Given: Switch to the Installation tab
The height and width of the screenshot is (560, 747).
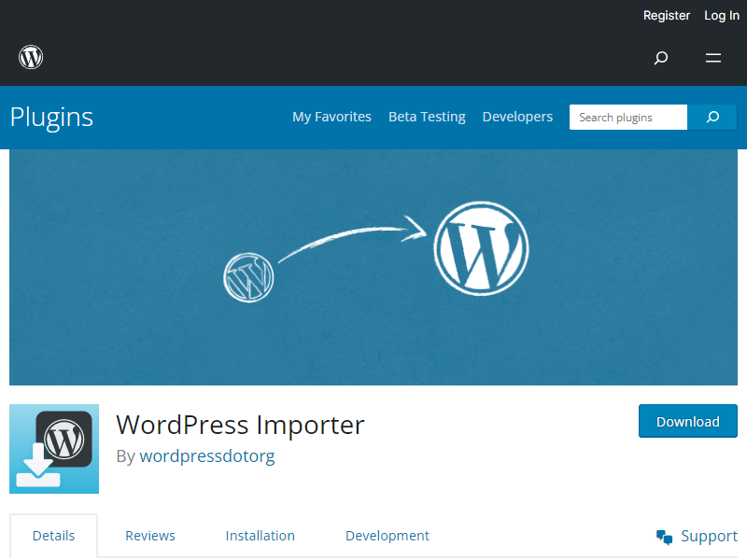Looking at the screenshot, I should (261, 536).
